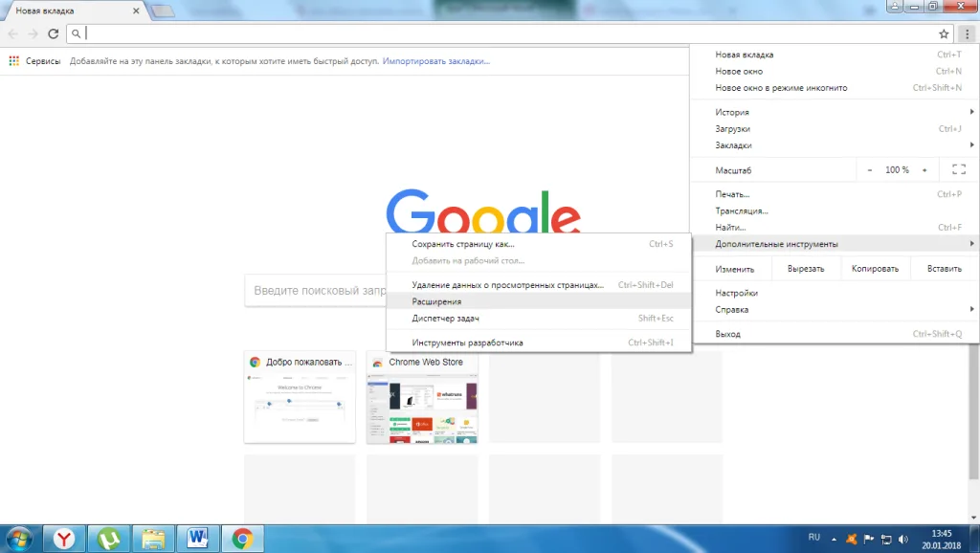Click the browser back arrow
Viewport: 980px width, 553px height.
pos(13,33)
